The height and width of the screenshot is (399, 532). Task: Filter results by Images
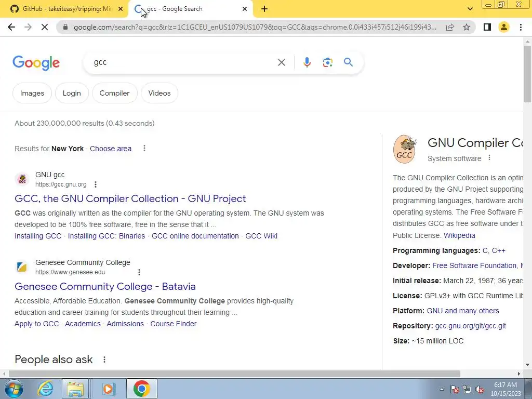tap(32, 93)
